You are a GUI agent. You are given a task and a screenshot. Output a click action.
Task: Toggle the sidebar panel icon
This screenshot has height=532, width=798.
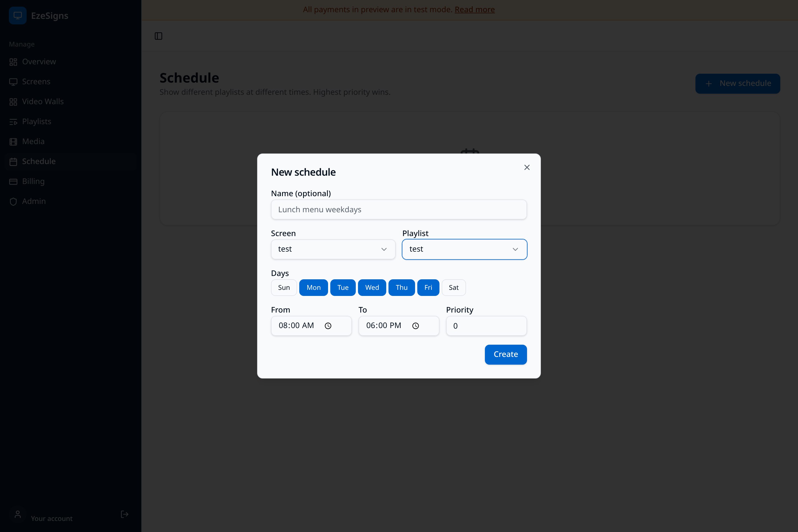pyautogui.click(x=158, y=36)
